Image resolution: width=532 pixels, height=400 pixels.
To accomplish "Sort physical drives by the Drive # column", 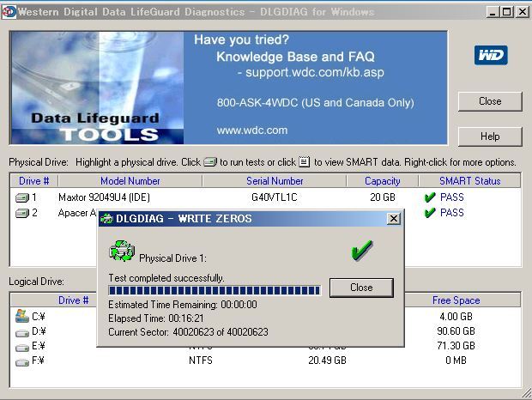I will pyautogui.click(x=34, y=181).
